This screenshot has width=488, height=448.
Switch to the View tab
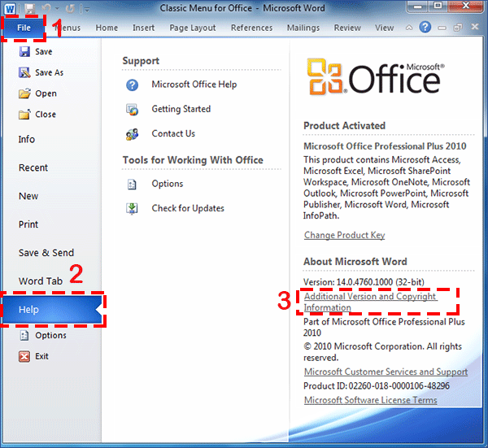(x=385, y=28)
